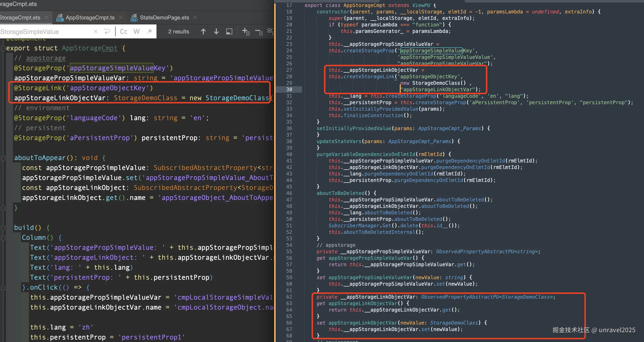Image resolution: width=644 pixels, height=342 pixels.
Task: Open search results in find window
Action: (x=229, y=31)
